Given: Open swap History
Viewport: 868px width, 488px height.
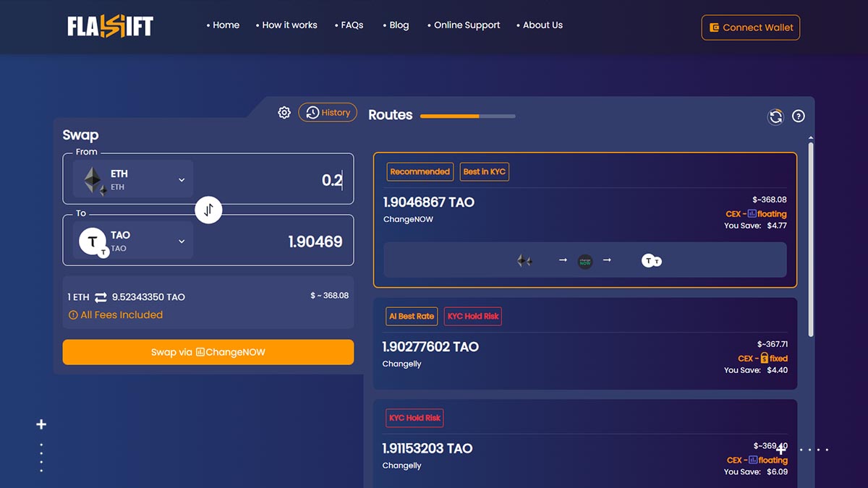Looking at the screenshot, I should point(328,112).
